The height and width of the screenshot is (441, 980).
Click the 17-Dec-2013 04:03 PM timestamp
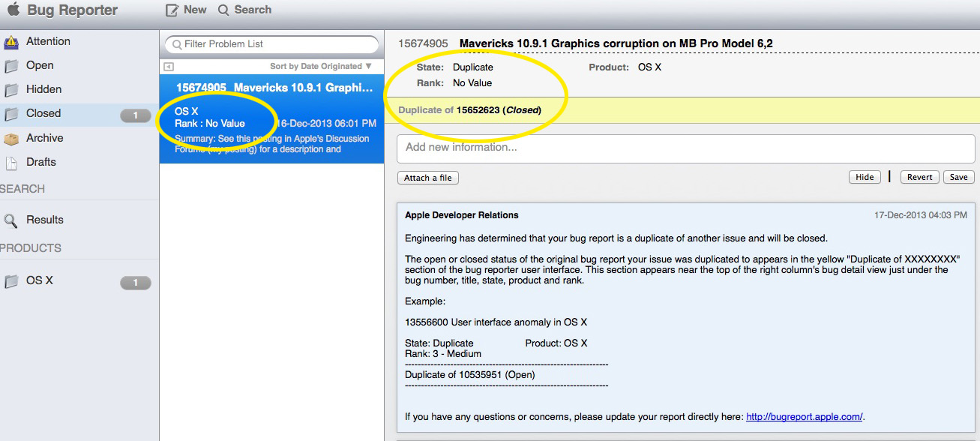[x=921, y=215]
